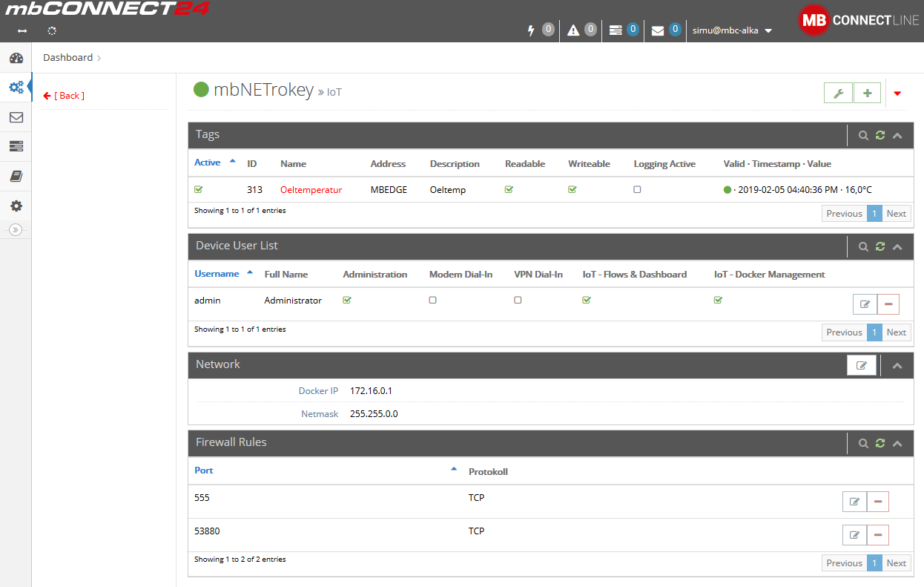Edit the admin user entry
924x587 pixels.
coord(865,304)
